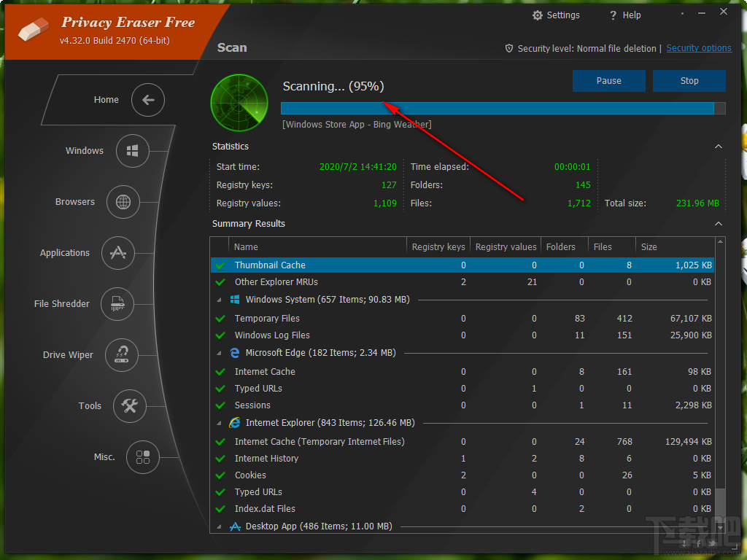Collapse the Internet Explorer group

[x=219, y=424]
